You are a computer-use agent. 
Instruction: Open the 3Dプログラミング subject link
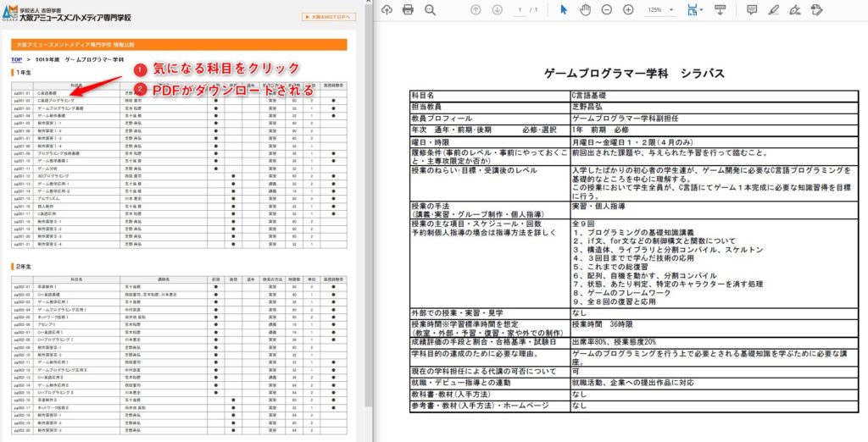click(x=53, y=176)
